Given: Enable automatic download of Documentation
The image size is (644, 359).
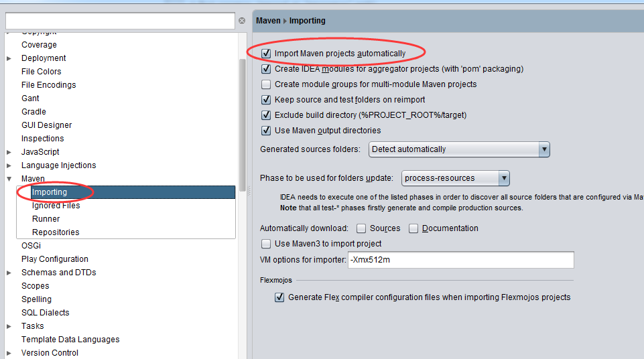Looking at the screenshot, I should (413, 228).
